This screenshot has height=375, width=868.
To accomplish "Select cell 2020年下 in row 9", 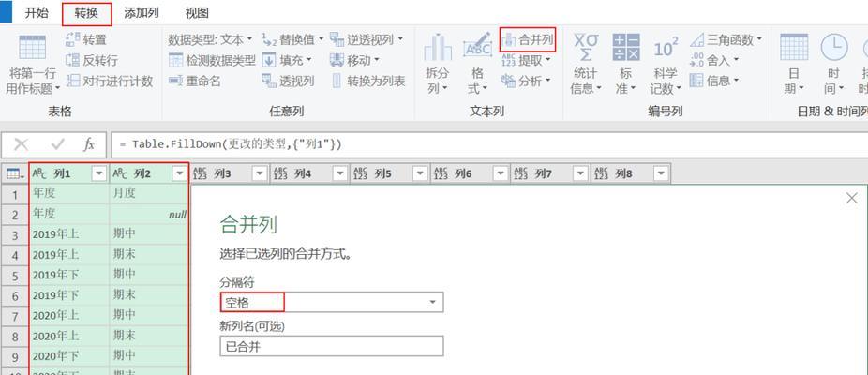I will pyautogui.click(x=69, y=355).
